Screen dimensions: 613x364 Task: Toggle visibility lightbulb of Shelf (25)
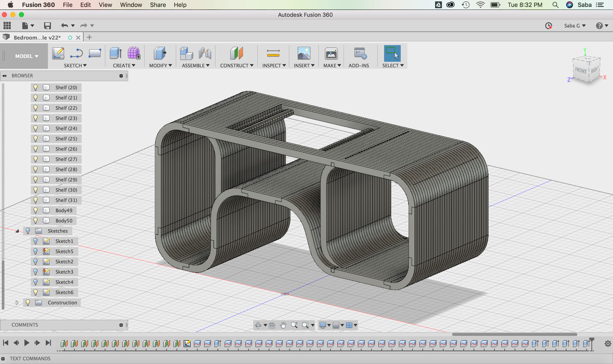pos(35,138)
